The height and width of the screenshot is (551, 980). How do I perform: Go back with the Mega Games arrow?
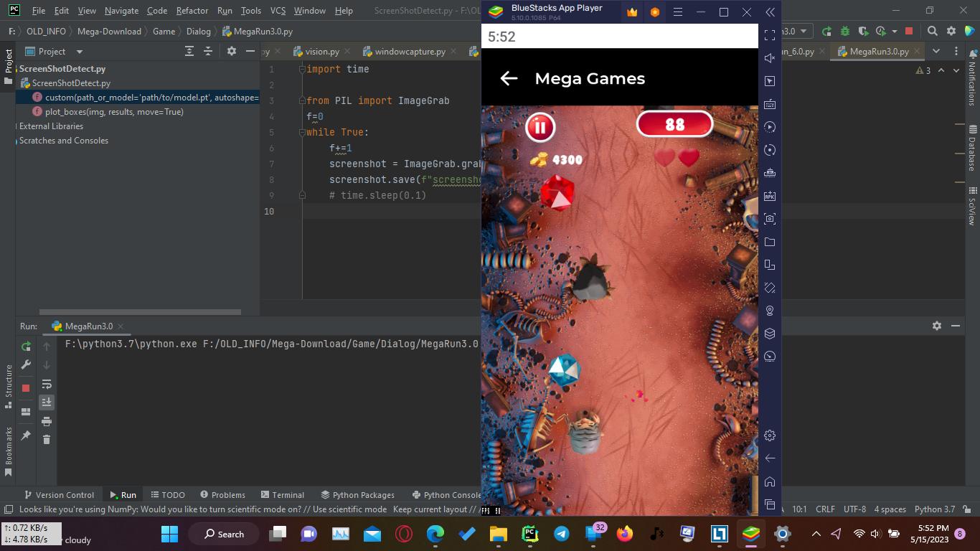(509, 79)
